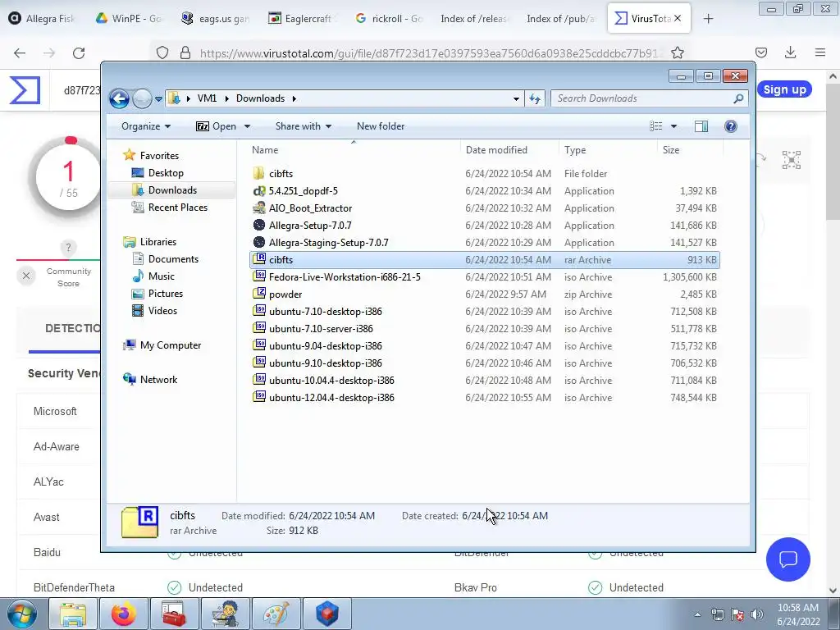
Task: Switch to the rickroll Google tab
Action: pyautogui.click(x=389, y=18)
